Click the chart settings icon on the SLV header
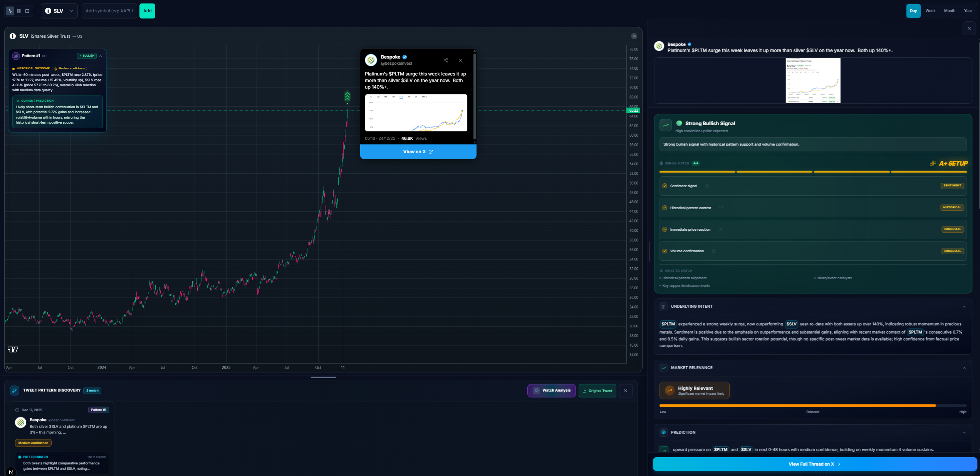The height and width of the screenshot is (476, 980). coord(634,36)
